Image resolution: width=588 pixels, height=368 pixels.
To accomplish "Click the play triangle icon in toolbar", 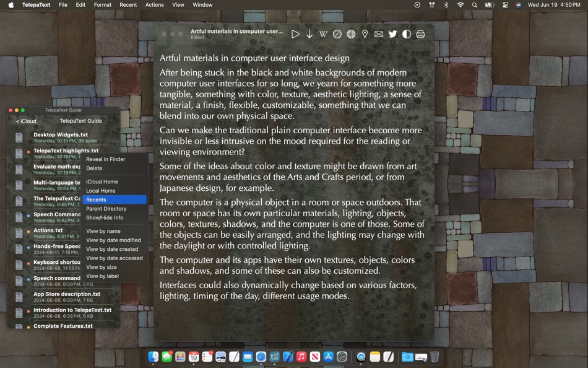I will click(295, 34).
